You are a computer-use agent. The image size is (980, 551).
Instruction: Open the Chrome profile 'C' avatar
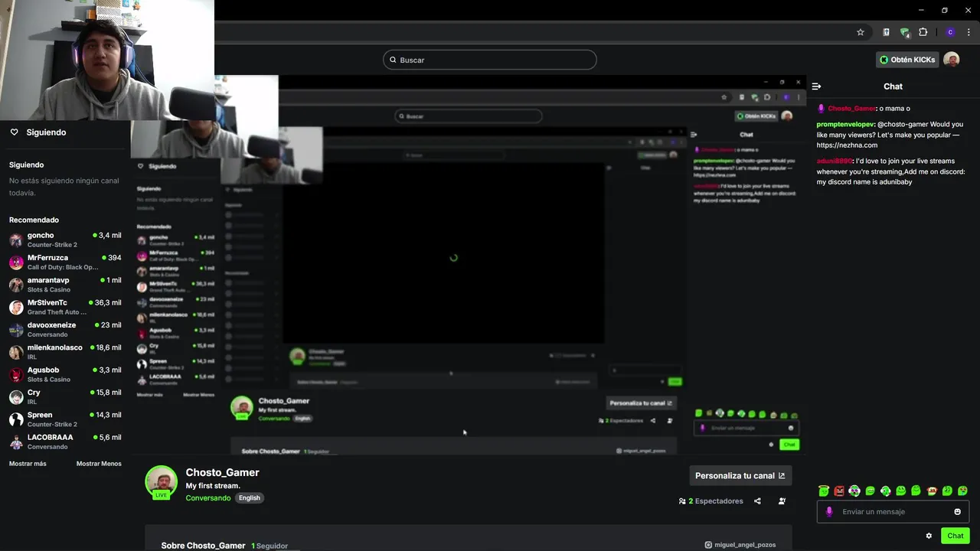click(x=950, y=32)
